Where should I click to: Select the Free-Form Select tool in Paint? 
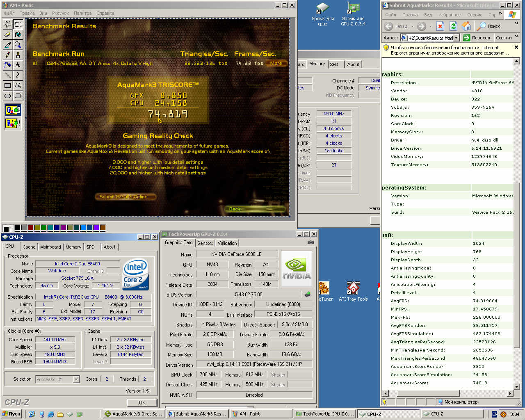(x=7, y=24)
